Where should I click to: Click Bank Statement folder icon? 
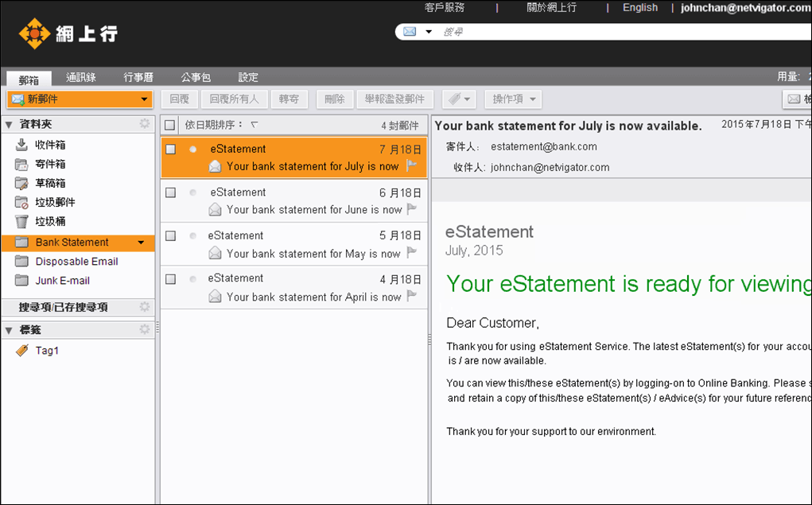(21, 242)
